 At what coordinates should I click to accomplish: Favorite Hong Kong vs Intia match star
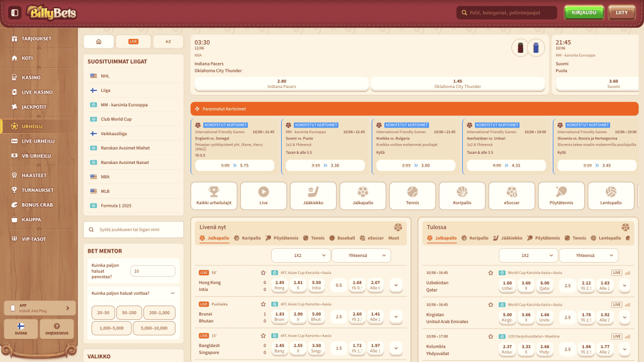coord(264,273)
